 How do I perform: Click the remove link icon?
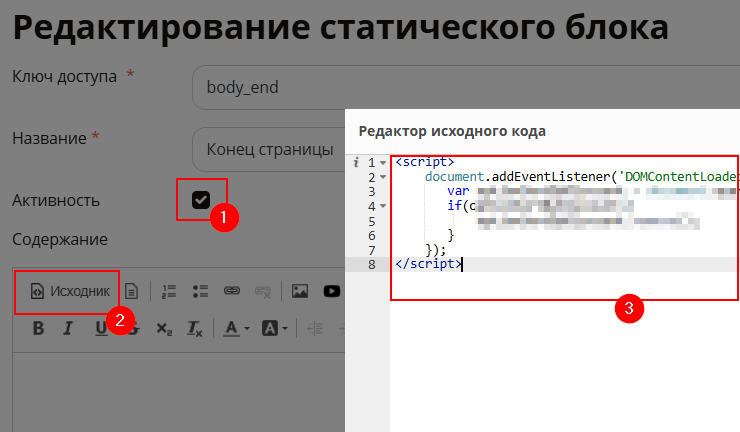click(x=263, y=291)
